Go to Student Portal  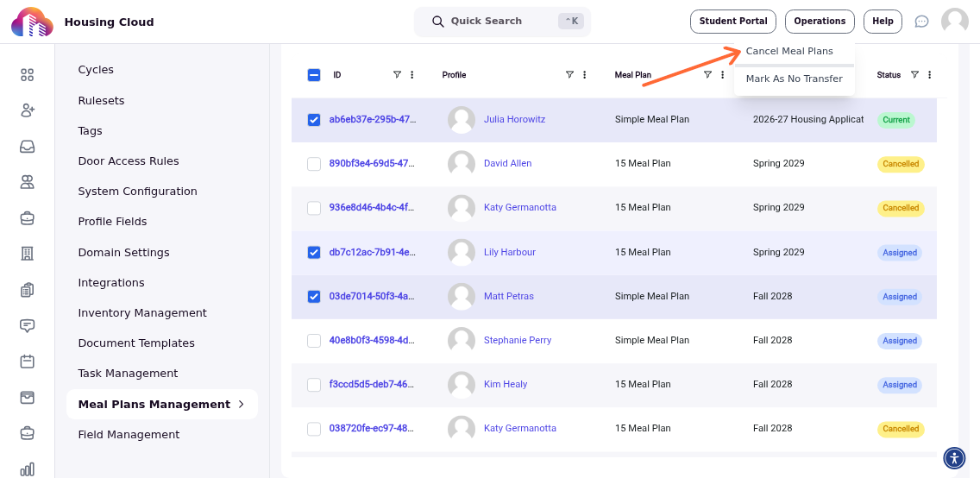pos(733,22)
